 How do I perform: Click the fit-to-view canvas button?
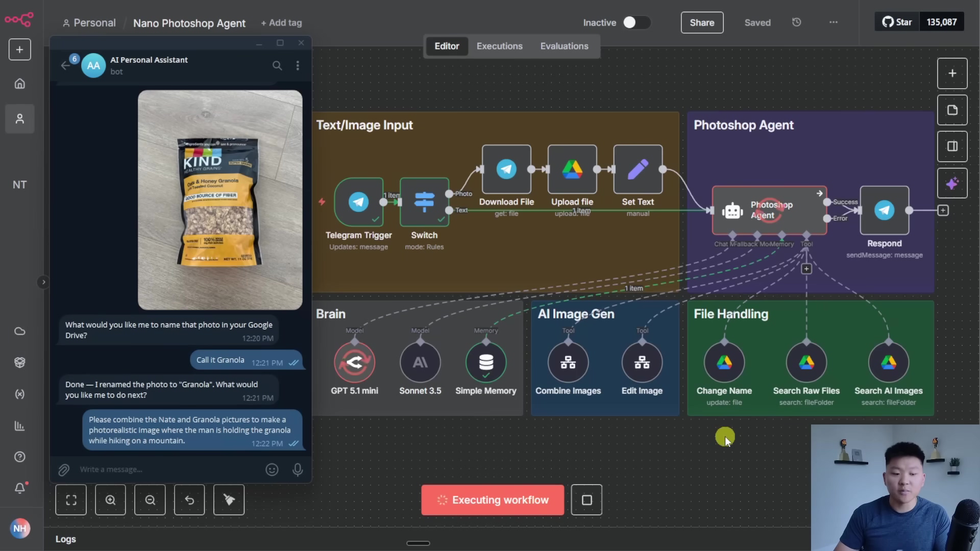click(x=71, y=500)
